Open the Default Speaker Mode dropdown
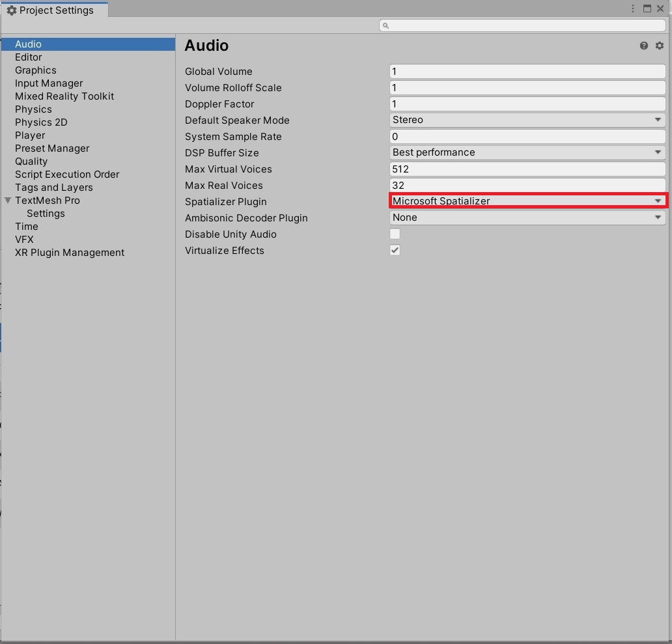This screenshot has width=672, height=644. pos(527,120)
